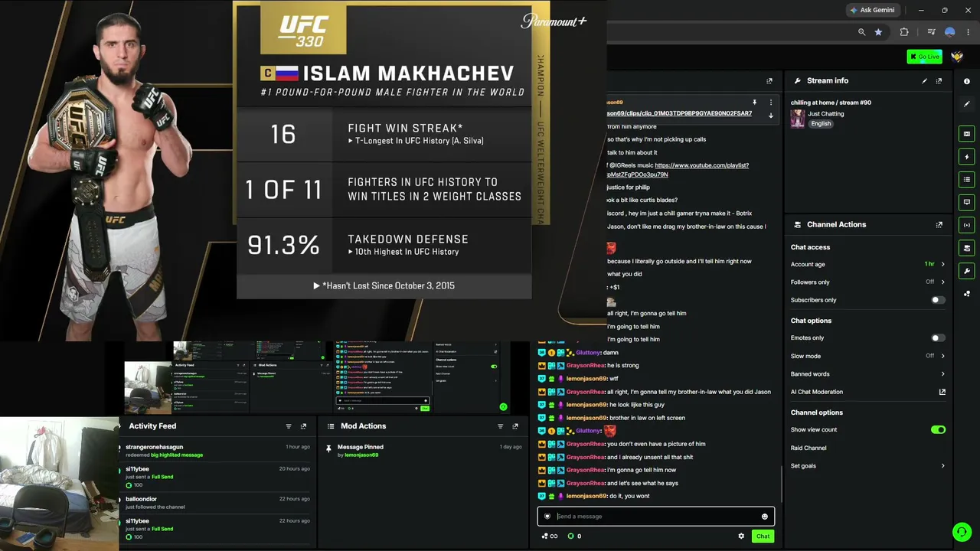Click the Go Live button
Image resolution: width=980 pixels, height=551 pixels.
point(924,57)
